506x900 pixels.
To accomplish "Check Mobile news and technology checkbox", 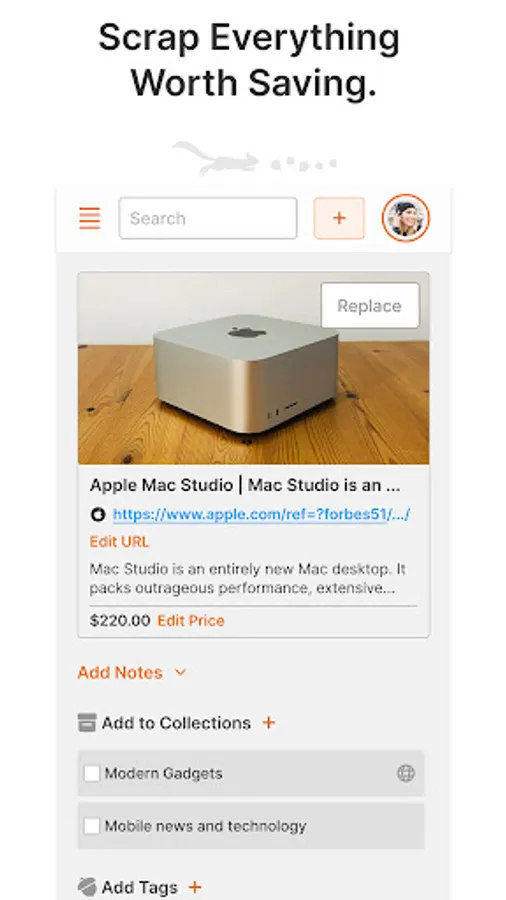I will [92, 826].
